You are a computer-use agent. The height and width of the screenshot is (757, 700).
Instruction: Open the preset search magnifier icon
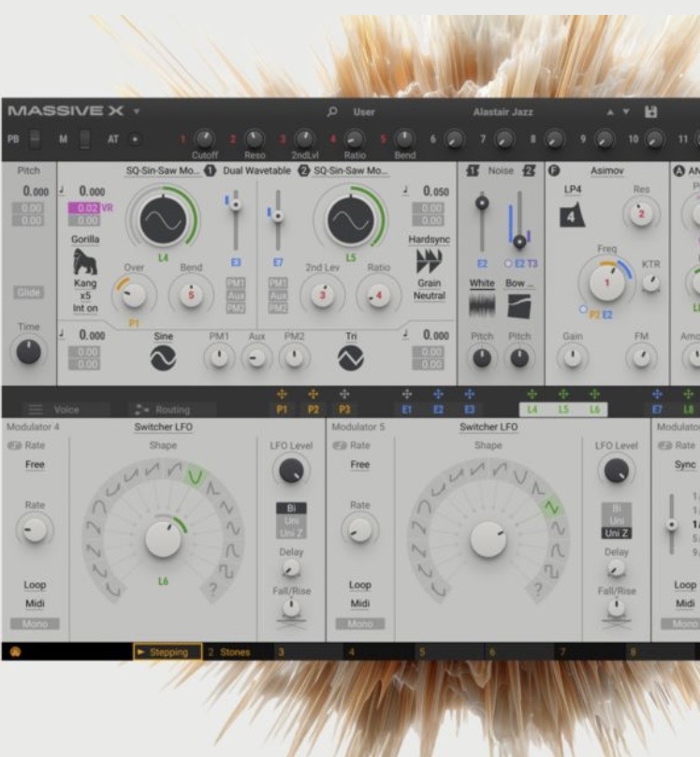pyautogui.click(x=331, y=111)
